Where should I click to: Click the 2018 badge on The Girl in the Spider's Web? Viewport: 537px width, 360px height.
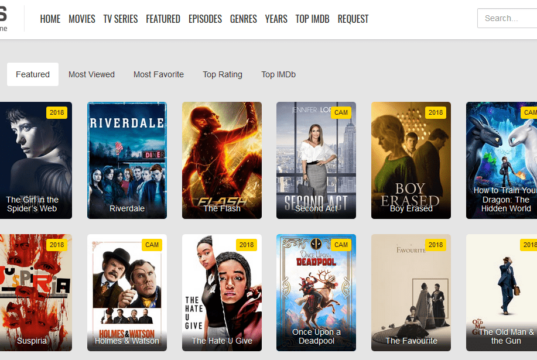(57, 112)
